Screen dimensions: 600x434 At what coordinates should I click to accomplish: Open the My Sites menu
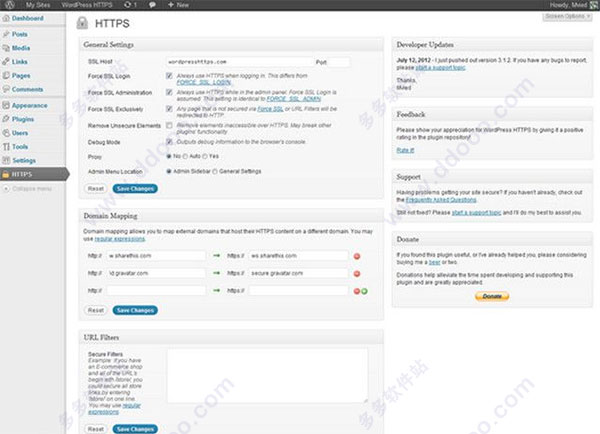[x=38, y=5]
